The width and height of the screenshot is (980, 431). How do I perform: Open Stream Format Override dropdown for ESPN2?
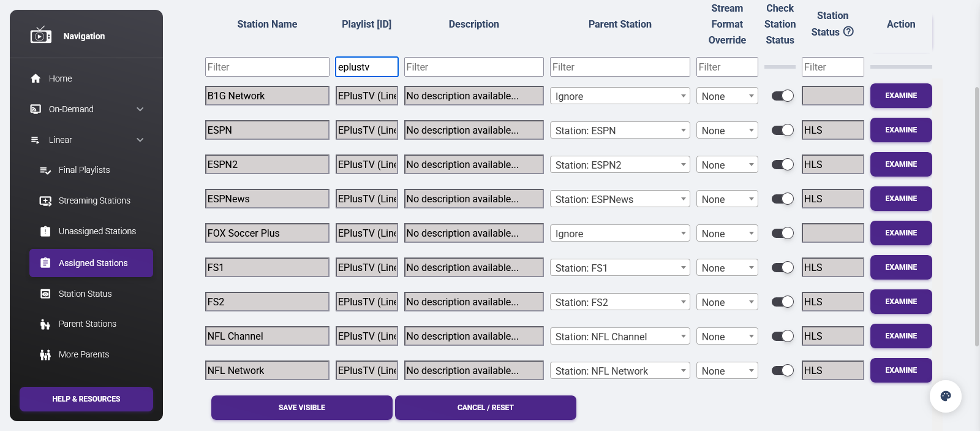click(x=726, y=165)
